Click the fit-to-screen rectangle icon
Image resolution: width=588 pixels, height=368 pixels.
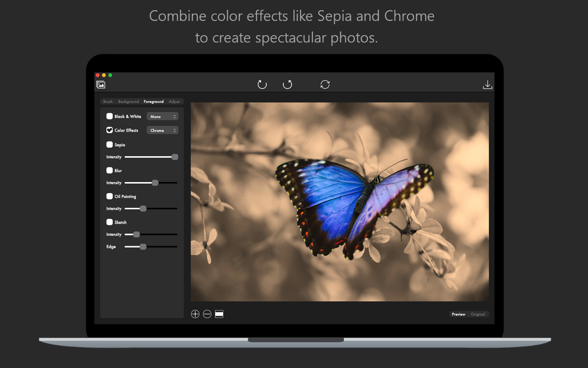pos(219,314)
